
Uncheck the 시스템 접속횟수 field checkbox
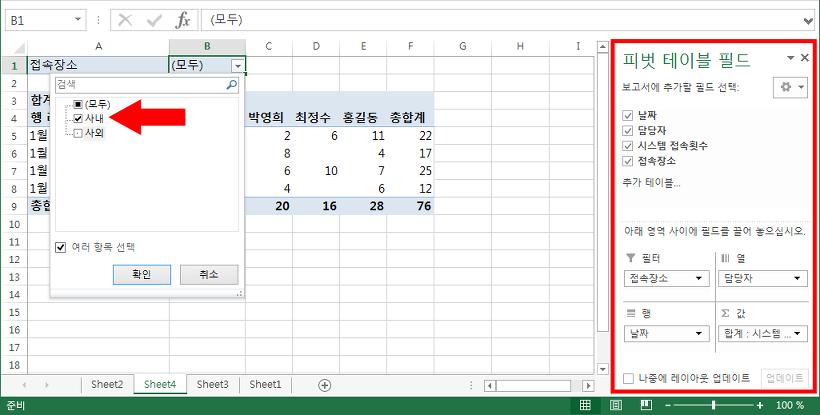(628, 145)
